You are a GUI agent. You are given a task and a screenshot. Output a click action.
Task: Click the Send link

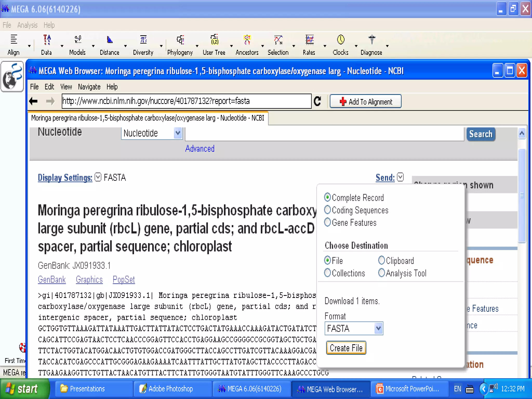385,177
